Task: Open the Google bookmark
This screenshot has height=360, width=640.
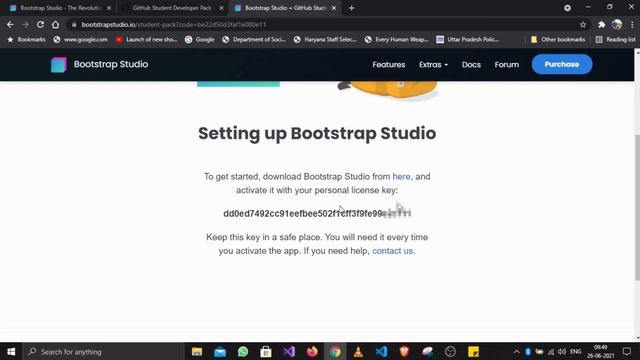Action: pos(199,39)
